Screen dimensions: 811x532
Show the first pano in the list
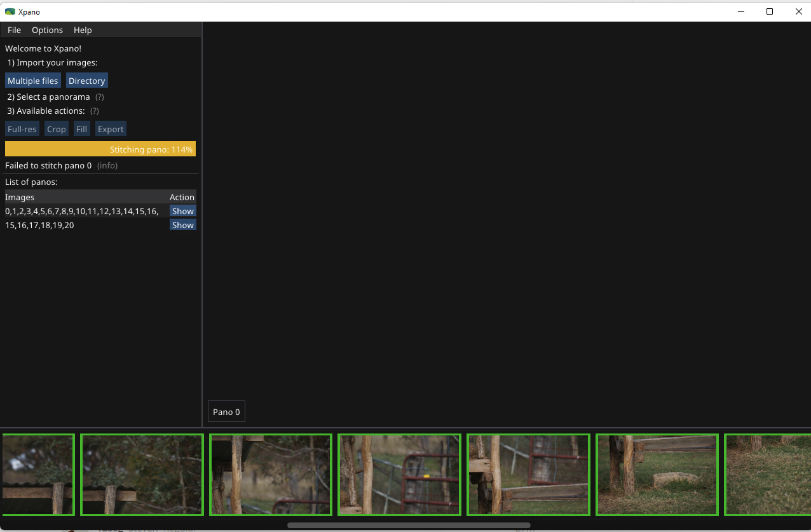point(182,211)
